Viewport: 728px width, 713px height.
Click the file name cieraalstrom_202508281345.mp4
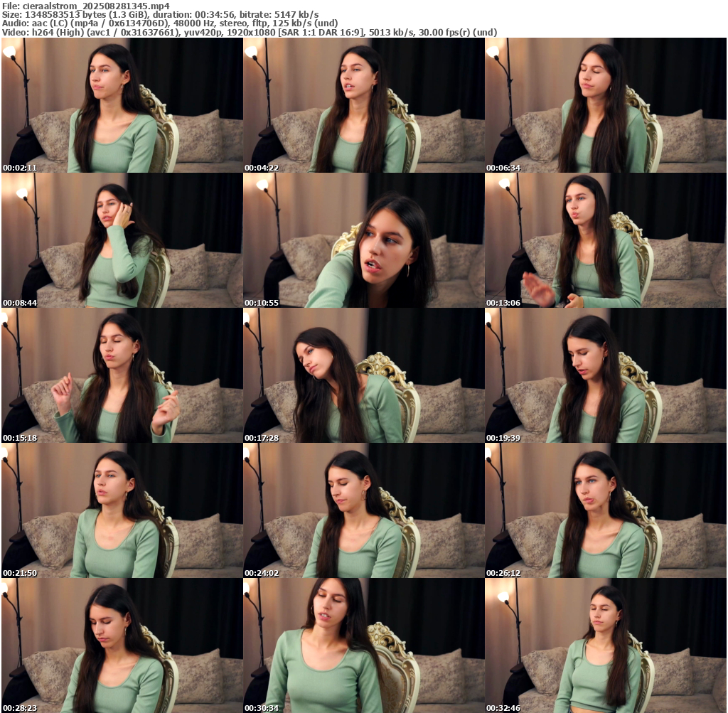click(x=96, y=6)
